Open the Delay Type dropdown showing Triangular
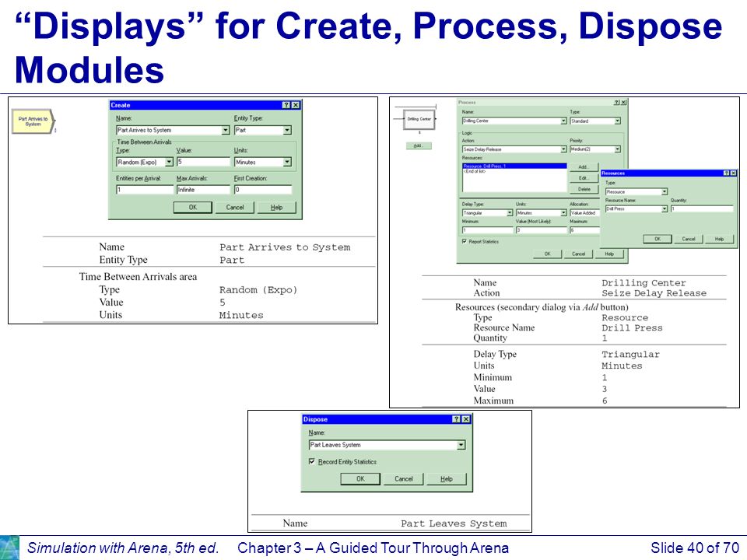Viewport: 747px width, 560px height. pos(510,213)
